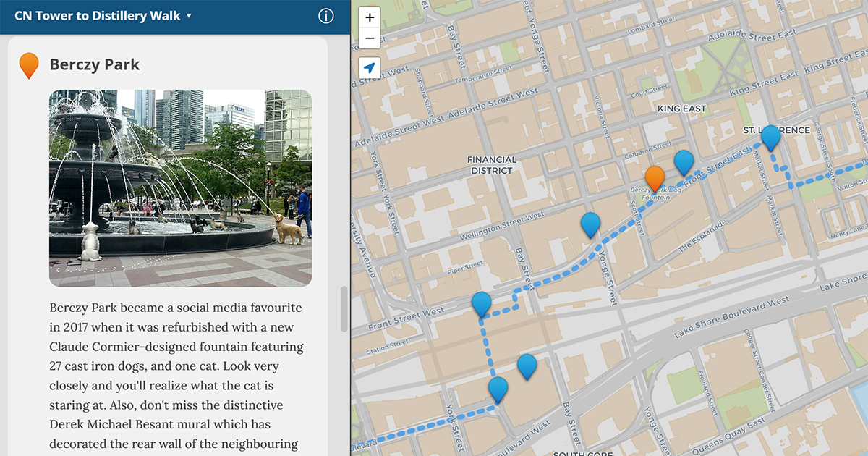The height and width of the screenshot is (456, 868).
Task: Zoom in on the map
Action: [370, 17]
